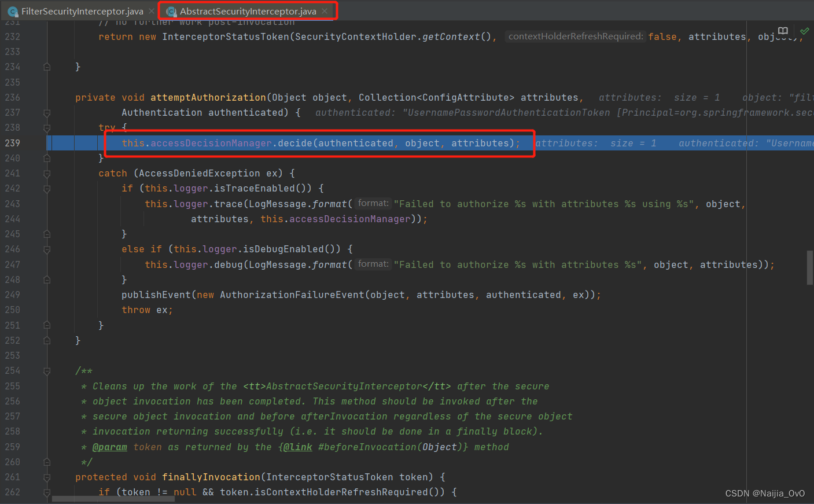
Task: Click fold end marker at line 234
Action: point(47,67)
